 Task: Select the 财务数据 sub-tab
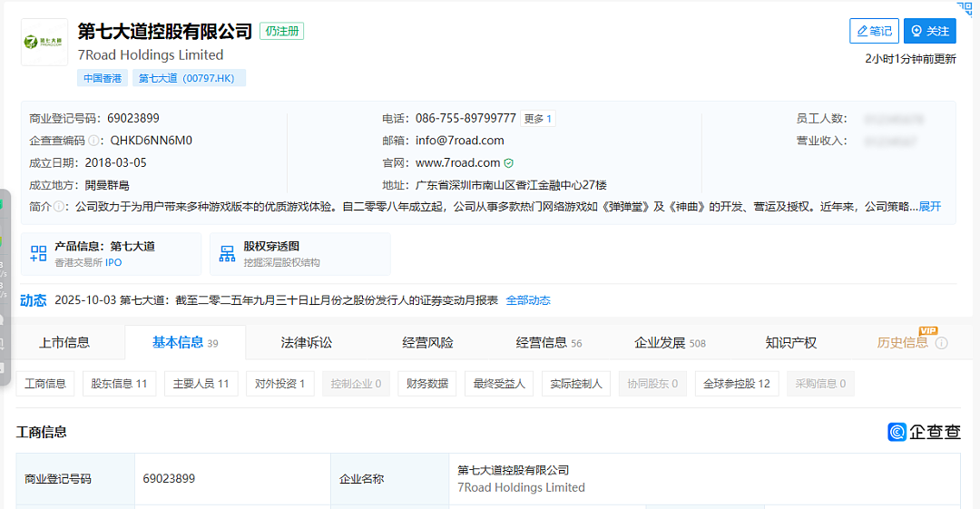[426, 383]
